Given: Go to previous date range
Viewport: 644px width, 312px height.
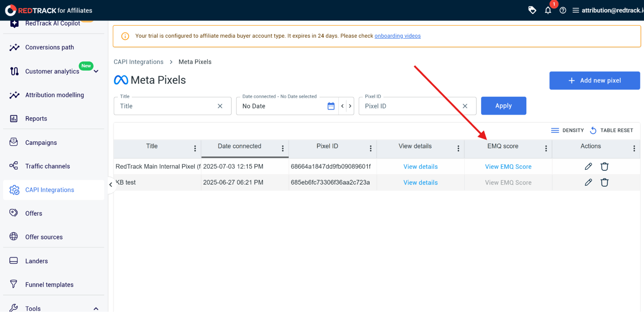Looking at the screenshot, I should pos(342,106).
